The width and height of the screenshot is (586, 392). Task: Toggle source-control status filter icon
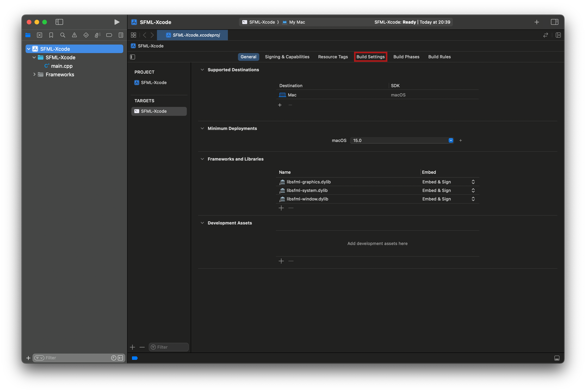point(120,358)
